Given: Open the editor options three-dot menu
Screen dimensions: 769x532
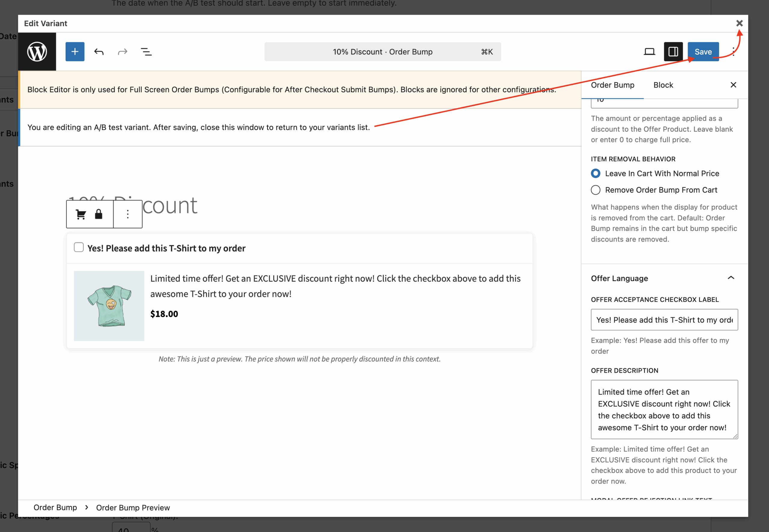Looking at the screenshot, I should [733, 52].
